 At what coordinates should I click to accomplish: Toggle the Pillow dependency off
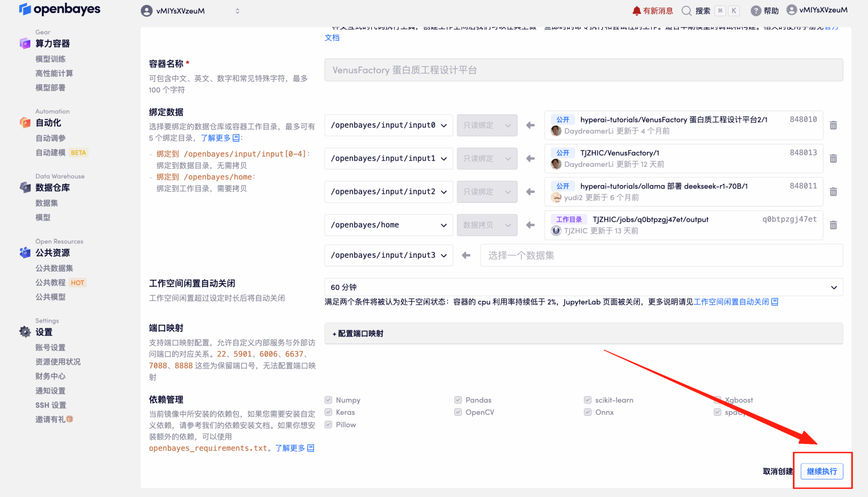(328, 424)
